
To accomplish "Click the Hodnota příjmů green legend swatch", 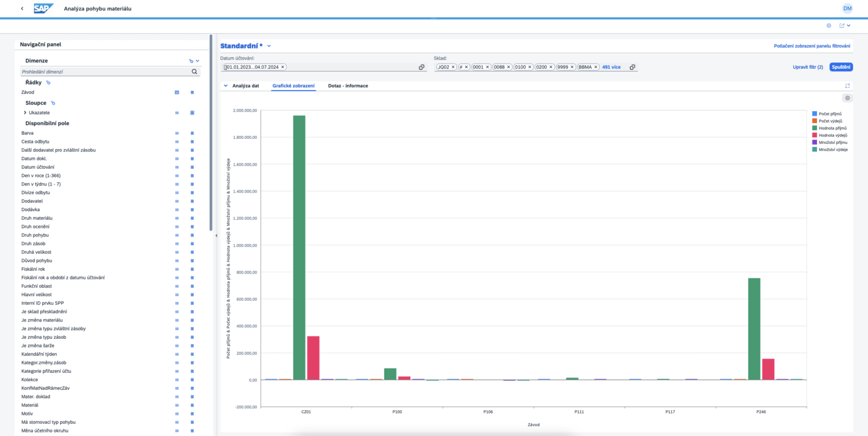I will click(815, 128).
